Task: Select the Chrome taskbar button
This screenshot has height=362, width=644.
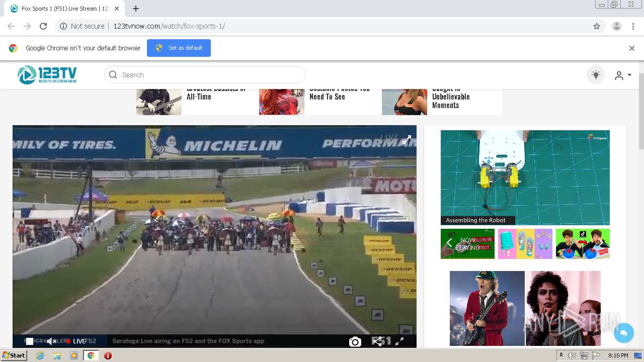Action: (91, 355)
